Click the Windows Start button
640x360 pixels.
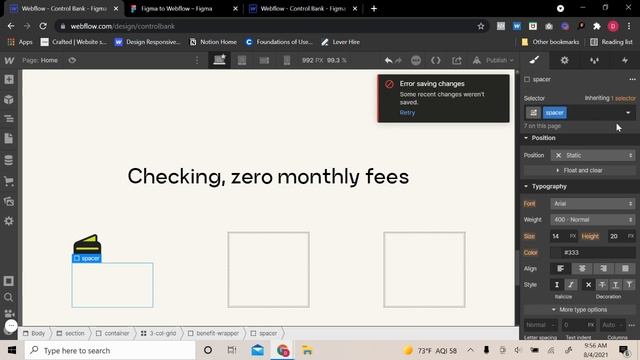click(11, 350)
